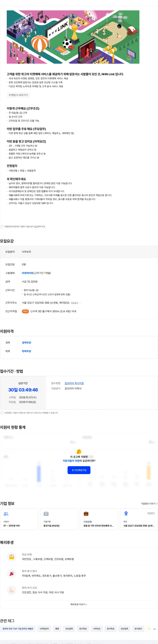Image resolution: width=158 pixels, height=644 pixels.
Task: Click the 잡코리아 이력서 application form text
Action: tap(73, 388)
